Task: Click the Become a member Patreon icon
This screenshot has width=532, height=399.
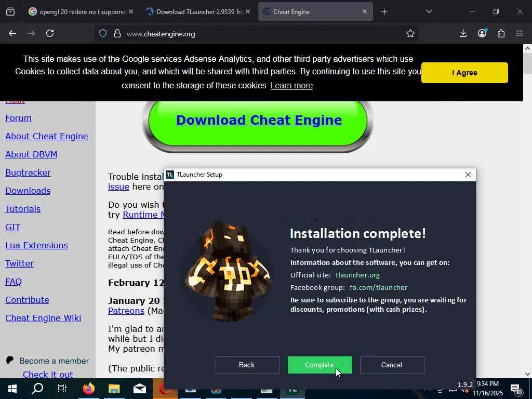Action: 10,361
